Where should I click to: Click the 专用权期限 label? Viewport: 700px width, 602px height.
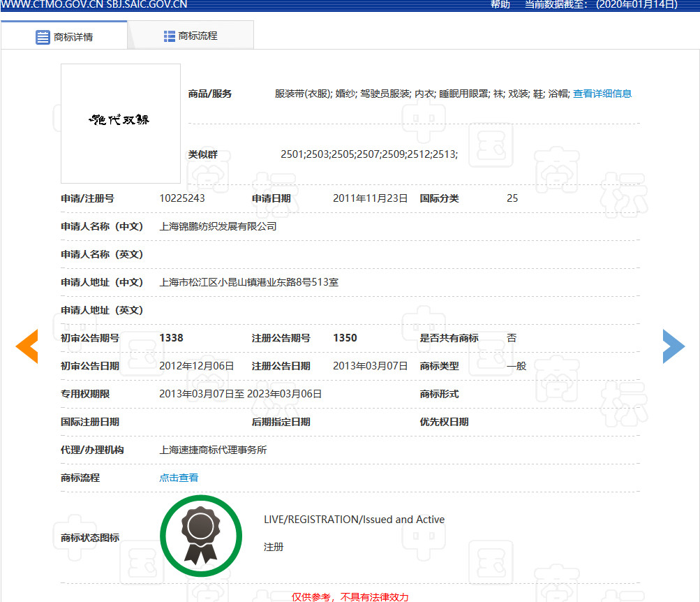pyautogui.click(x=85, y=394)
